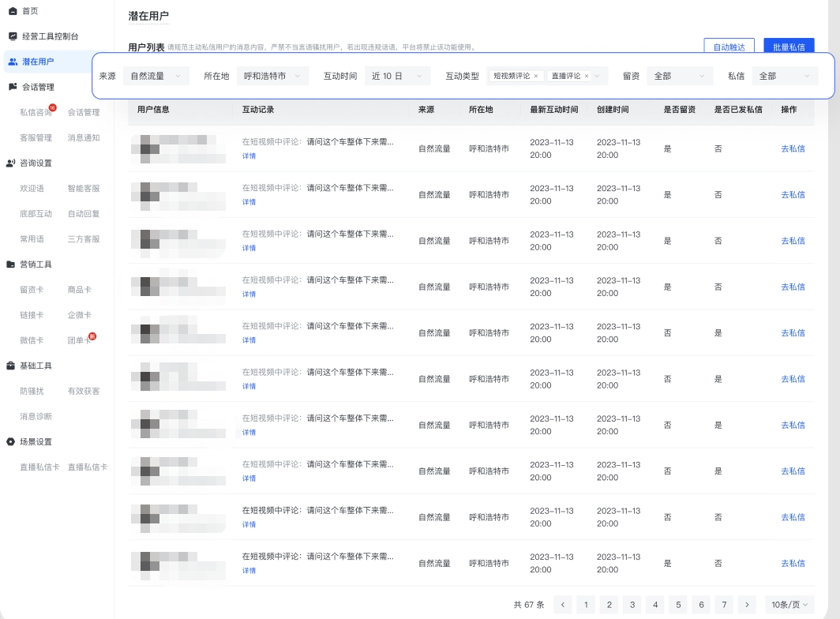Open 经营工具控制台 menu item
This screenshot has height=619, width=840.
pos(51,36)
